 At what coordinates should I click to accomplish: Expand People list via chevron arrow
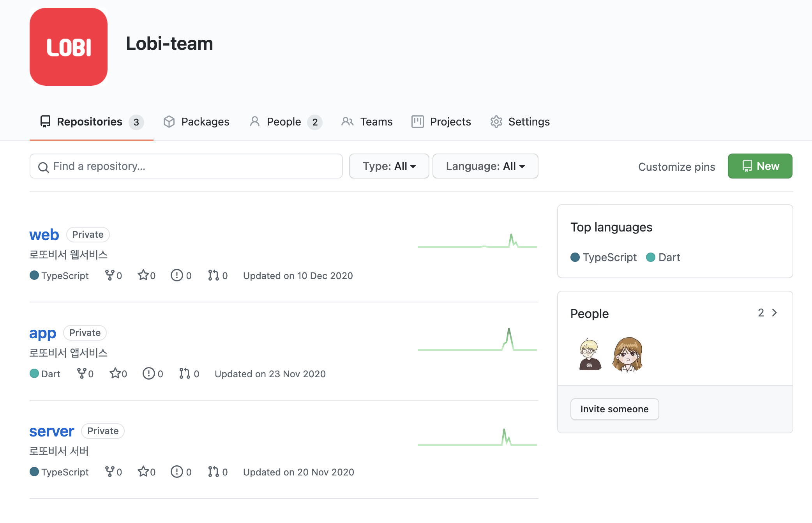(774, 313)
